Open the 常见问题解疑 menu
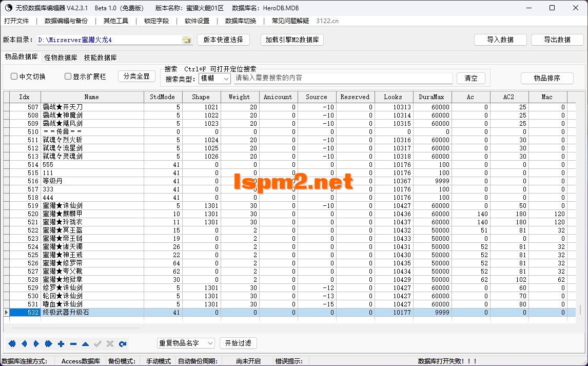 (290, 21)
